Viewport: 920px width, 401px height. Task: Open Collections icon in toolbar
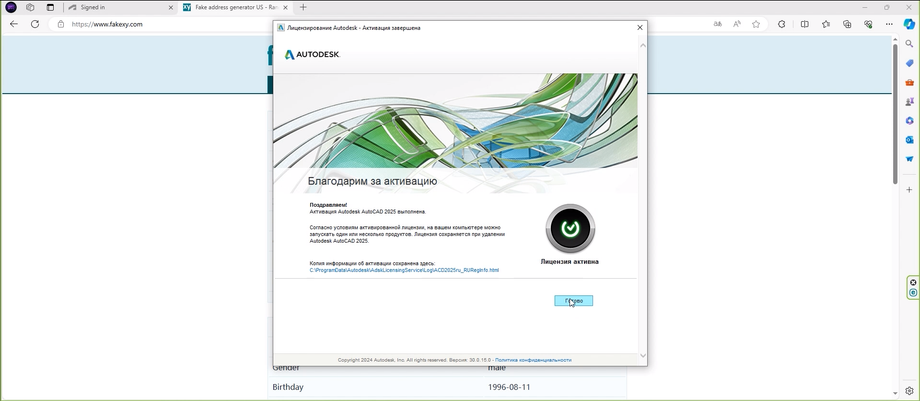point(847,24)
